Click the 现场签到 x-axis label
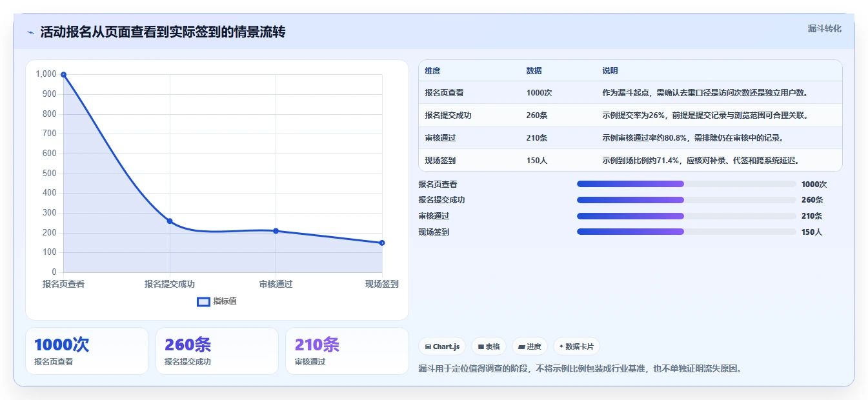Viewport: 868px width, 400px height. point(381,284)
